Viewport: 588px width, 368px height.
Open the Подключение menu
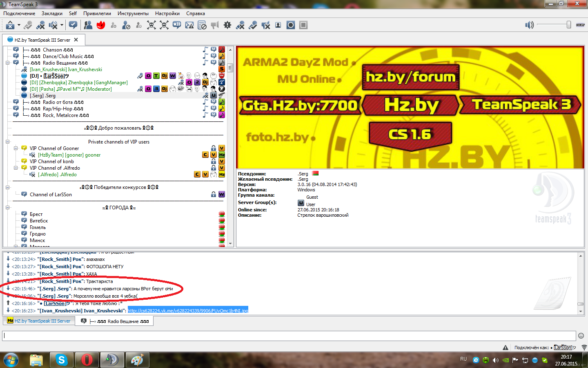pos(19,13)
